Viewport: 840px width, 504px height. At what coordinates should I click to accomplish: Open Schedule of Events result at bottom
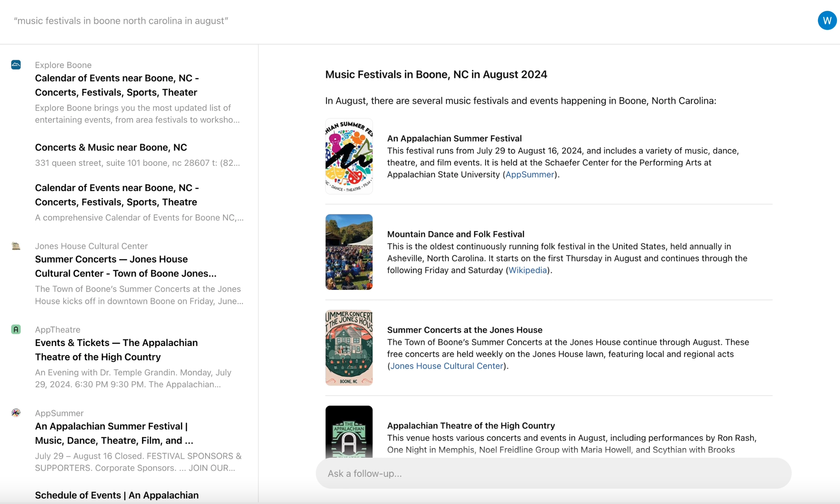tap(117, 495)
